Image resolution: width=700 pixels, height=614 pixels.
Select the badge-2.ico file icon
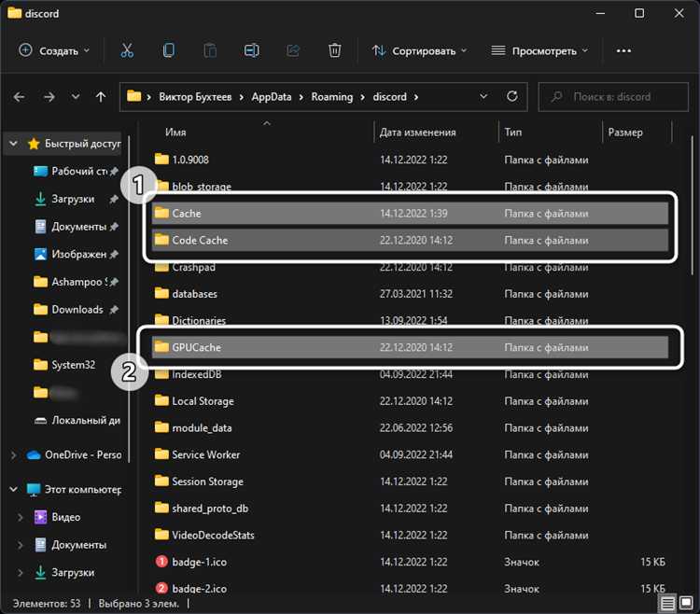click(161, 588)
